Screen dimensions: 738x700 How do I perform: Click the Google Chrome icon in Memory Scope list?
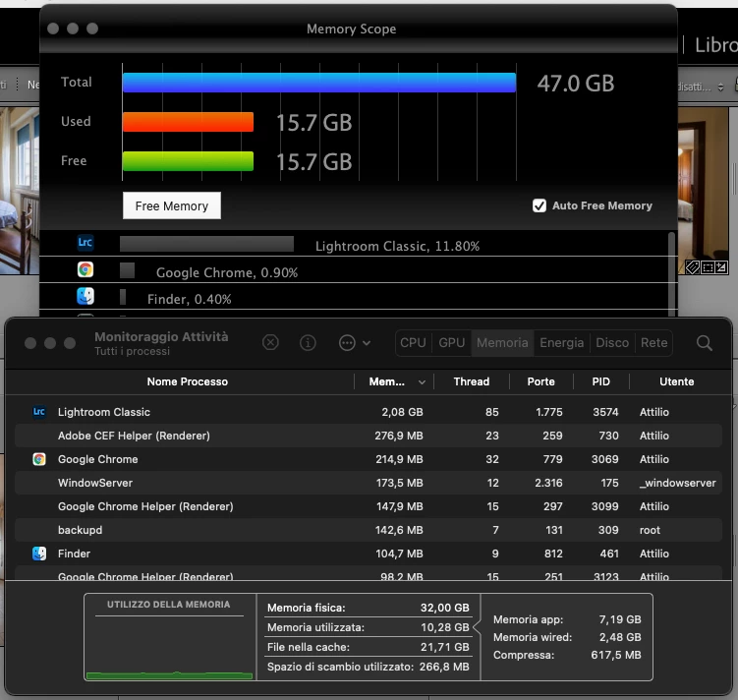[x=85, y=269]
